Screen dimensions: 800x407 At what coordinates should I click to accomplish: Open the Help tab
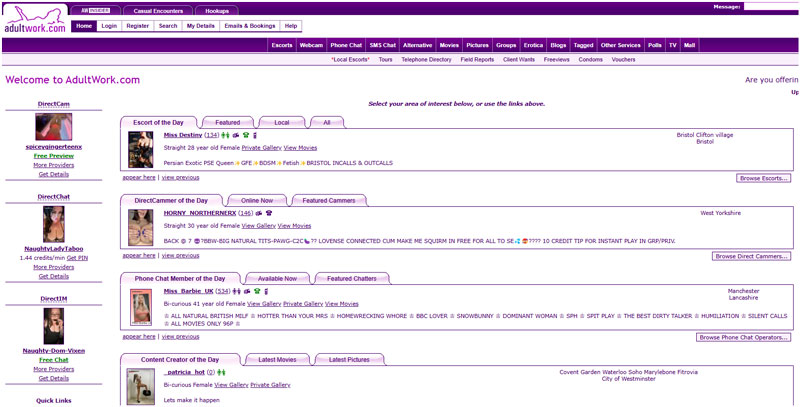coord(291,26)
